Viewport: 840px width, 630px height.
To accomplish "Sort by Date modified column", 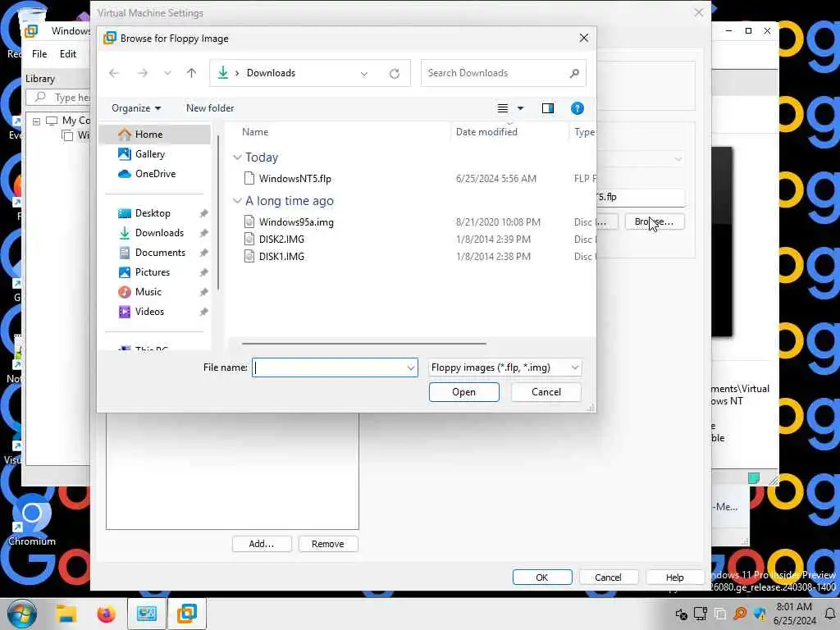I will tap(486, 132).
